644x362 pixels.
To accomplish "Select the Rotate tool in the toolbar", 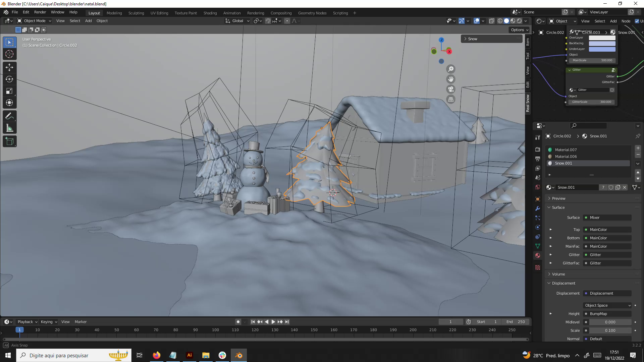I will tap(9, 79).
